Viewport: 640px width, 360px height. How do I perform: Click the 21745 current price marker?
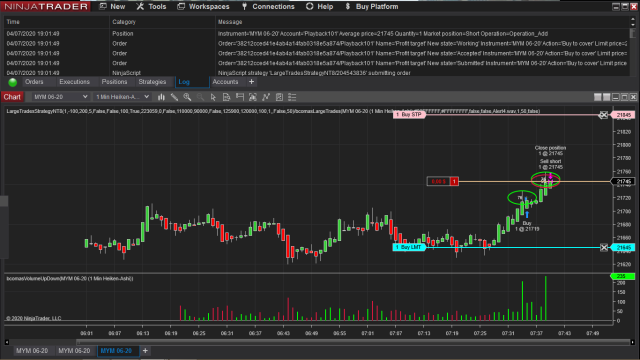(623, 181)
